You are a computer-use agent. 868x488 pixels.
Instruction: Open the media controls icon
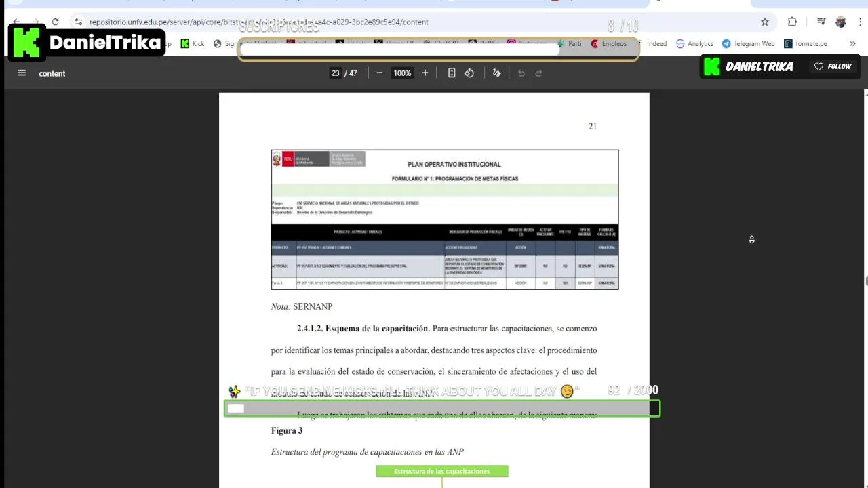(821, 22)
